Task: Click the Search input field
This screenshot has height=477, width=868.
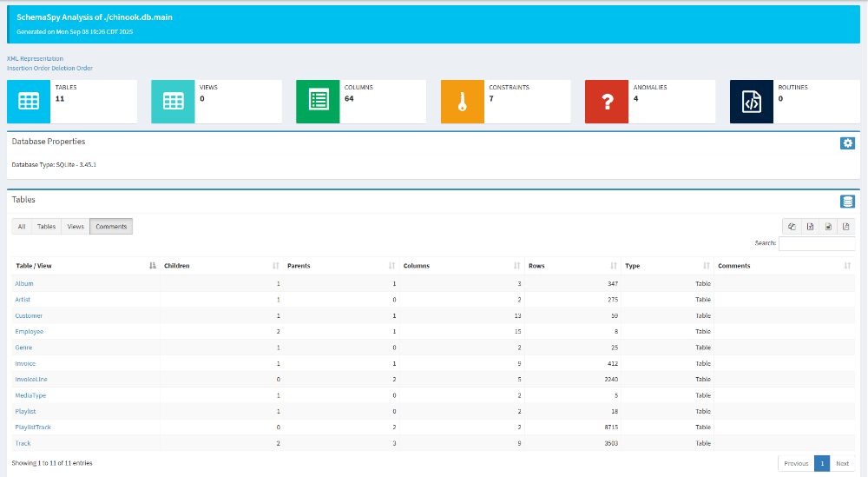Action: (816, 244)
